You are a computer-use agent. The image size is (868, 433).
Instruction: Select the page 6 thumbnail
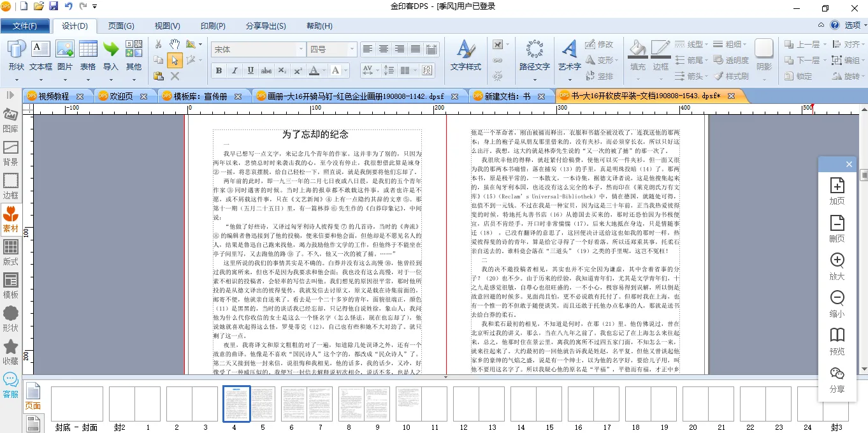click(x=293, y=404)
